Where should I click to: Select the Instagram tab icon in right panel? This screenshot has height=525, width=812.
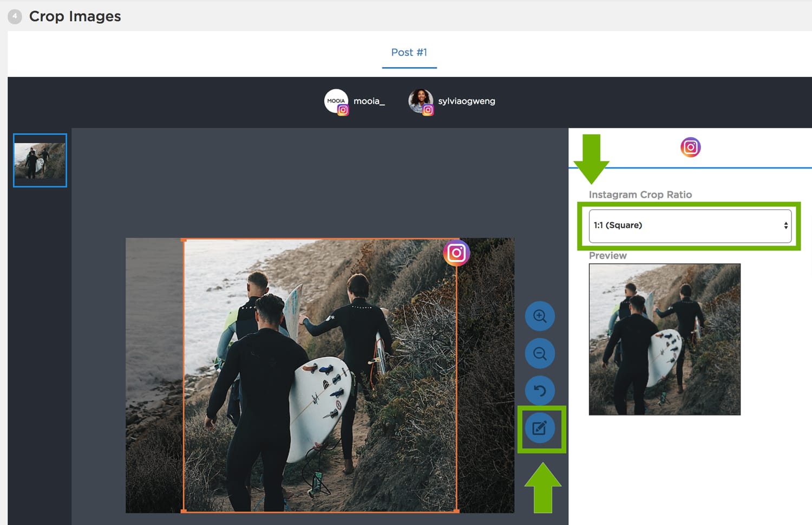(x=690, y=147)
